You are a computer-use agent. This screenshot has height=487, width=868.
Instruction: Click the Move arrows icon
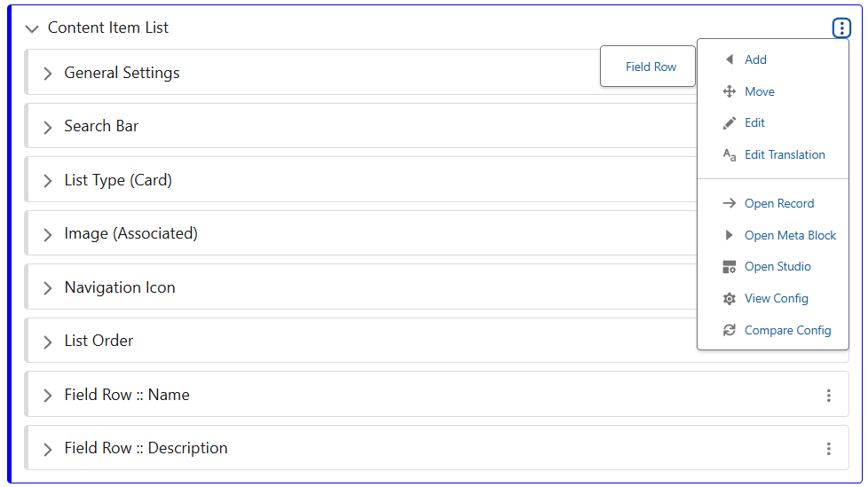tap(730, 91)
